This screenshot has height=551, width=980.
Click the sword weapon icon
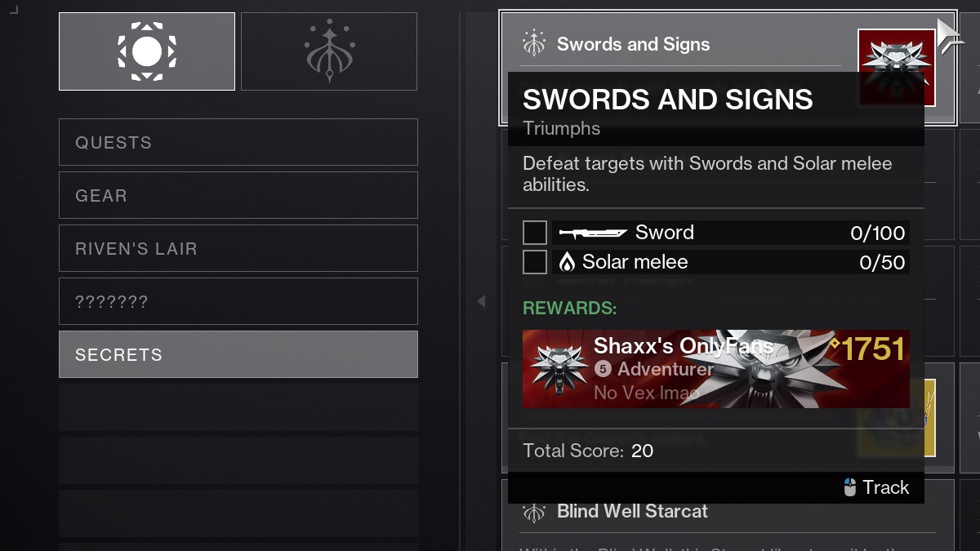pyautogui.click(x=593, y=233)
